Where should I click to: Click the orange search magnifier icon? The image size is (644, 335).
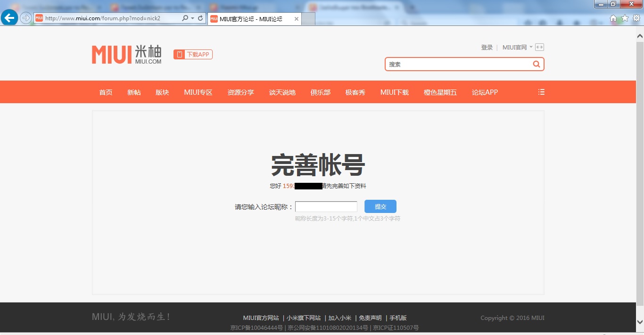tap(537, 64)
